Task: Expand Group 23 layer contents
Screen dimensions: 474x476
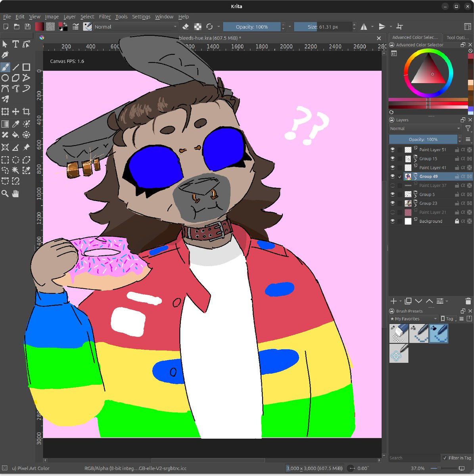Action: (415, 205)
